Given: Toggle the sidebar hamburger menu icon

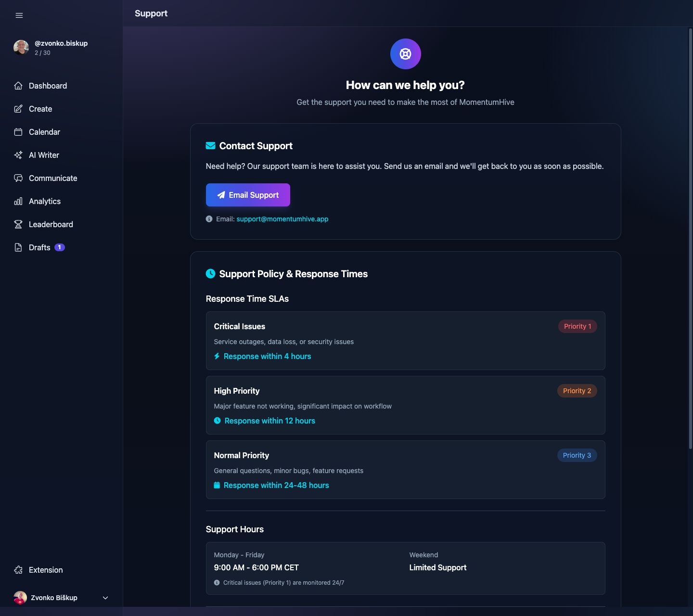Looking at the screenshot, I should point(19,15).
